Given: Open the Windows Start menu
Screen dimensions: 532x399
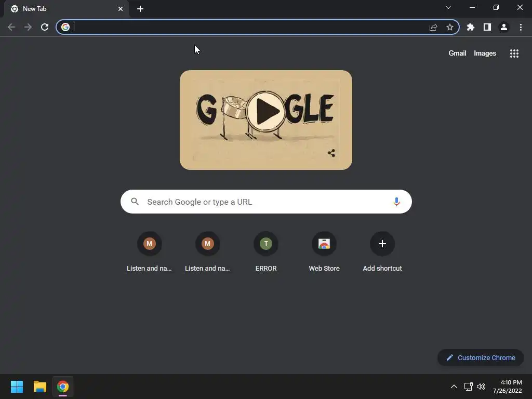Looking at the screenshot, I should [17, 387].
